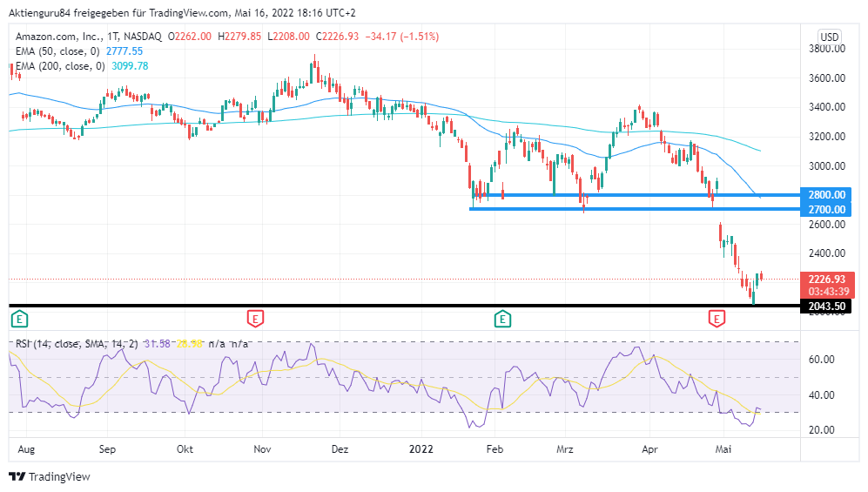Click the 3400.00 price axis label
Viewport: 868px width, 492px height.
point(827,107)
